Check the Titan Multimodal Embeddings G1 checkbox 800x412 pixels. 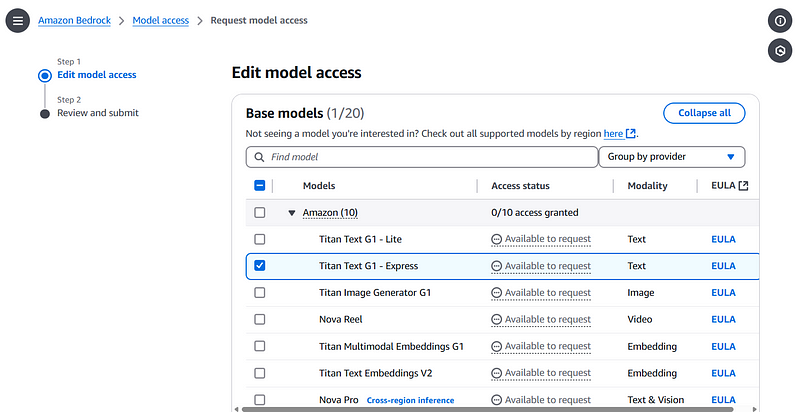pyautogui.click(x=260, y=346)
